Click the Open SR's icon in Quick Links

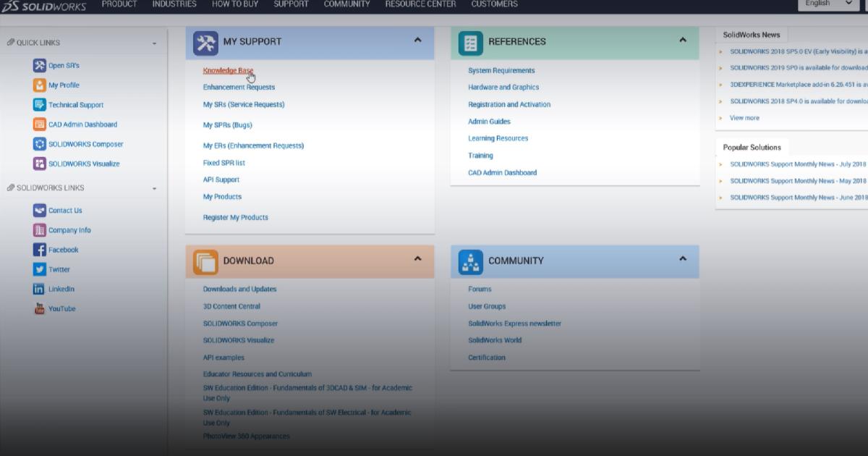coord(39,65)
